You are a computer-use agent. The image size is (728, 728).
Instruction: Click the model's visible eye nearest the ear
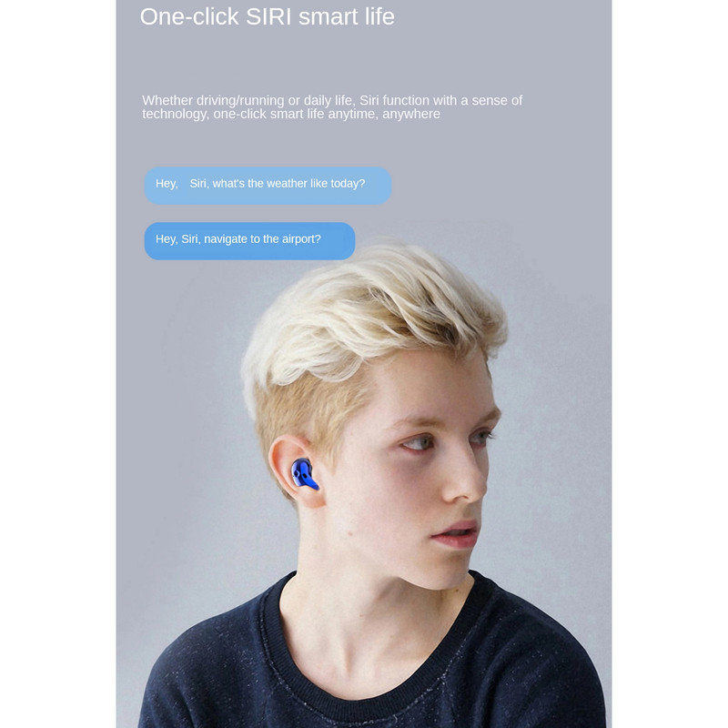(418, 443)
